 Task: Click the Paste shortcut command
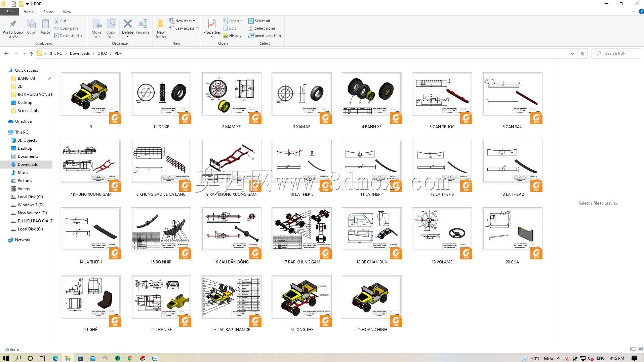pyautogui.click(x=69, y=36)
